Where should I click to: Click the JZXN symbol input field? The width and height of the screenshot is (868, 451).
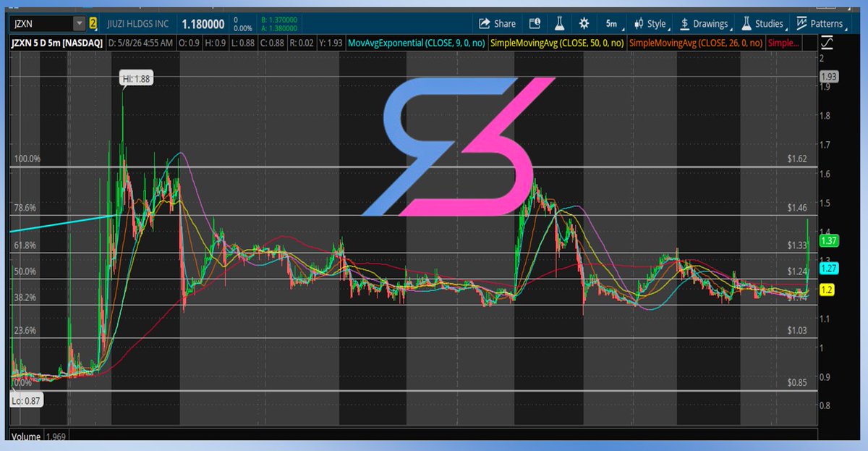tap(41, 24)
